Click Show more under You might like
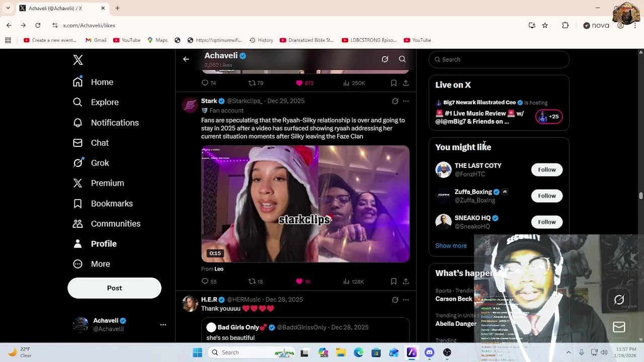 click(x=451, y=246)
